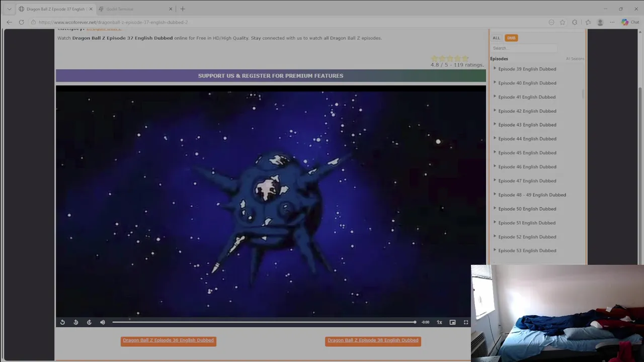The image size is (644, 362).
Task: Seek on the video progress bar
Action: coord(264,322)
